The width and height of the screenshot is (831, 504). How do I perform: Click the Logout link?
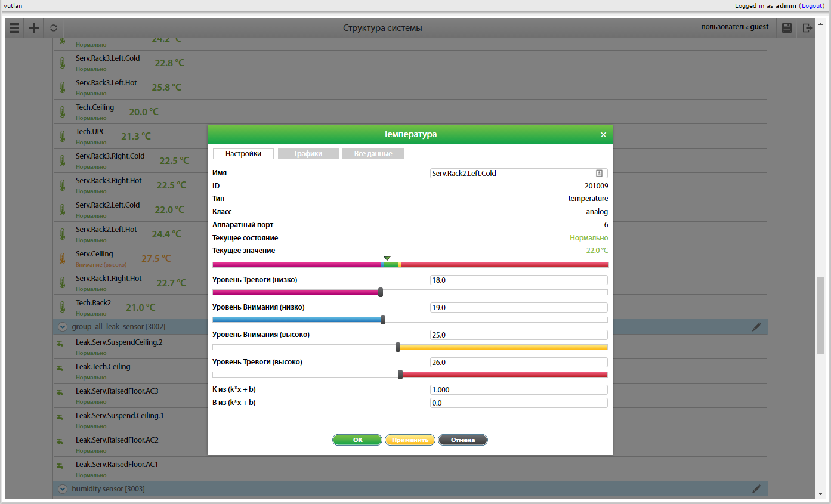pos(812,5)
